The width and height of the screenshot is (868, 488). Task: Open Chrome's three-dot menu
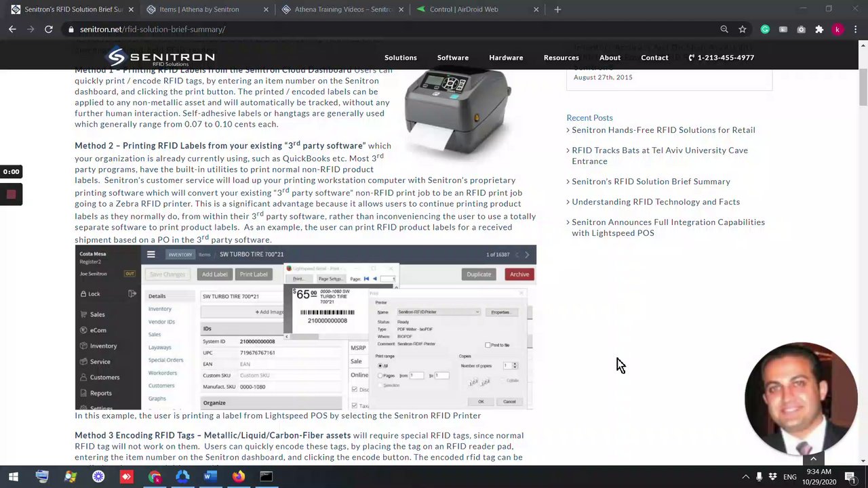point(856,29)
